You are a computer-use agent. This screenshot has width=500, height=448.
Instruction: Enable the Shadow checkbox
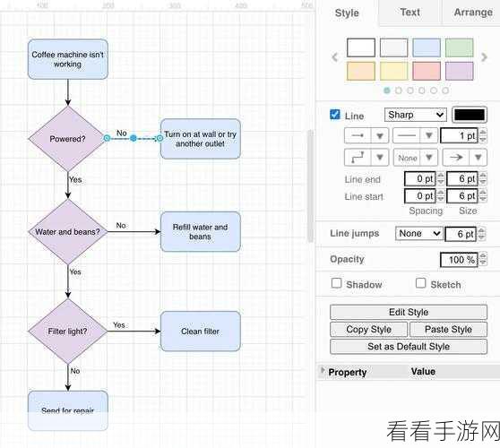[x=336, y=283]
